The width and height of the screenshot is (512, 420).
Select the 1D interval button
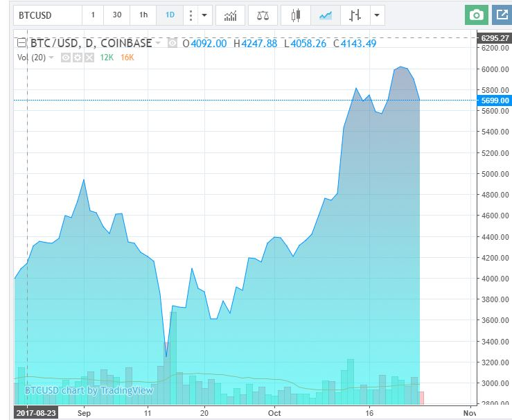pos(170,15)
